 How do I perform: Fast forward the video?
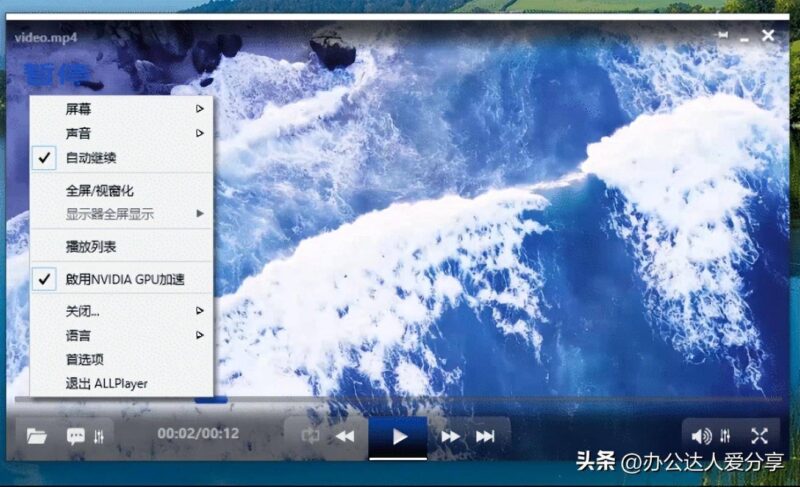(450, 437)
